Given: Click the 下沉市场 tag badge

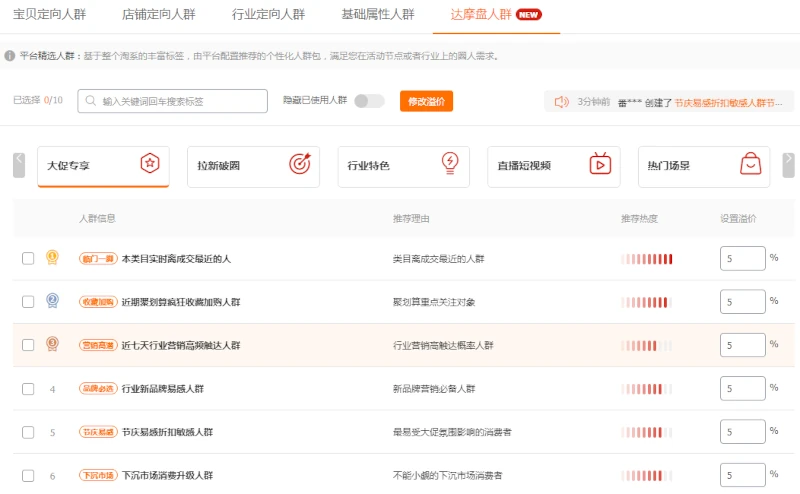Looking at the screenshot, I should 98,476.
